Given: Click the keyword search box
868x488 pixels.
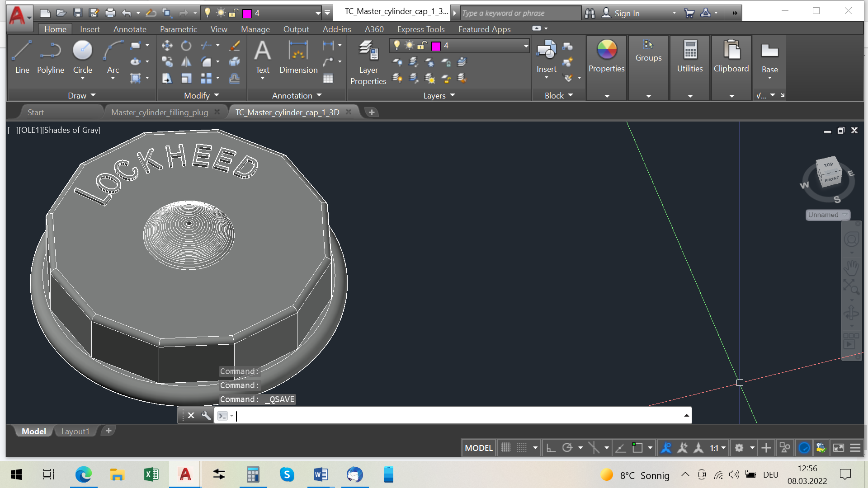Looking at the screenshot, I should [x=520, y=13].
